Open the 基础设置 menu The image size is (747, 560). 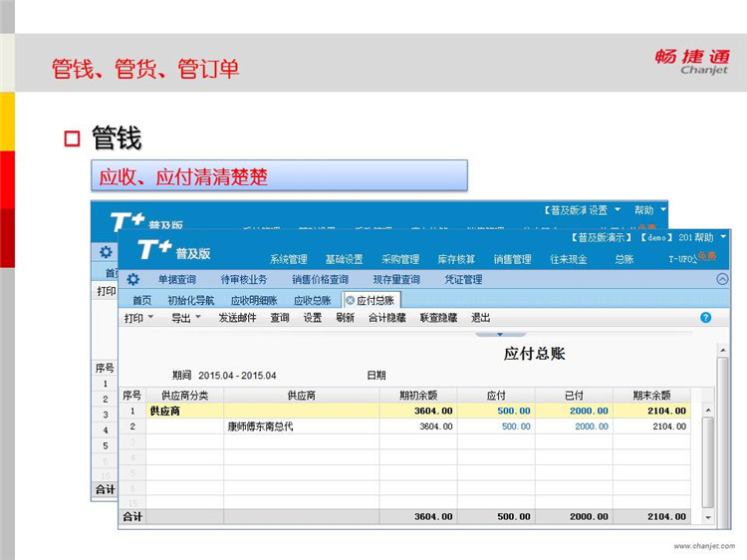point(344,259)
